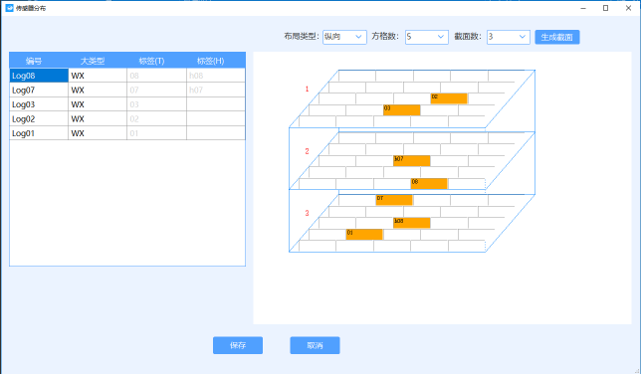641x374 pixels.
Task: Select the Log02 row number cell
Action: pos(39,119)
